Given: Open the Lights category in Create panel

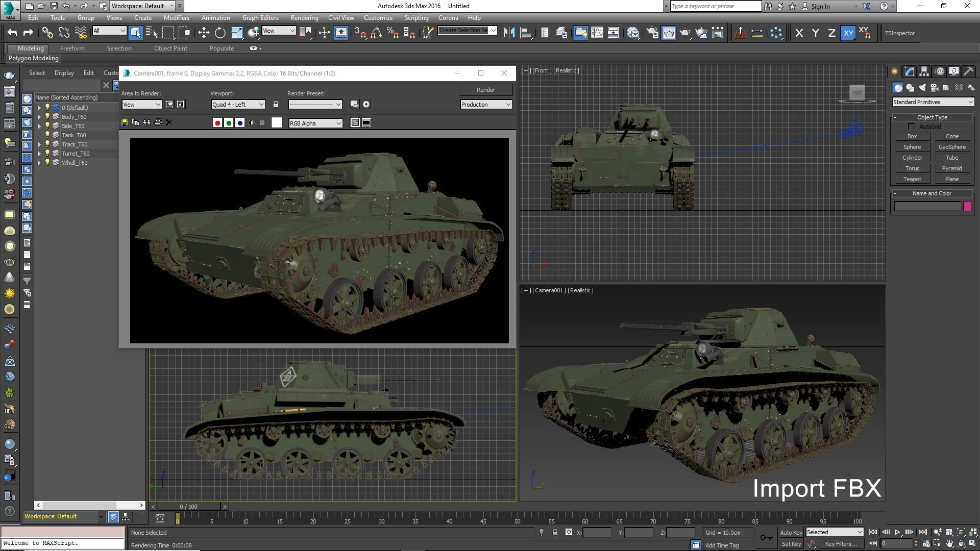Looking at the screenshot, I should (x=922, y=88).
